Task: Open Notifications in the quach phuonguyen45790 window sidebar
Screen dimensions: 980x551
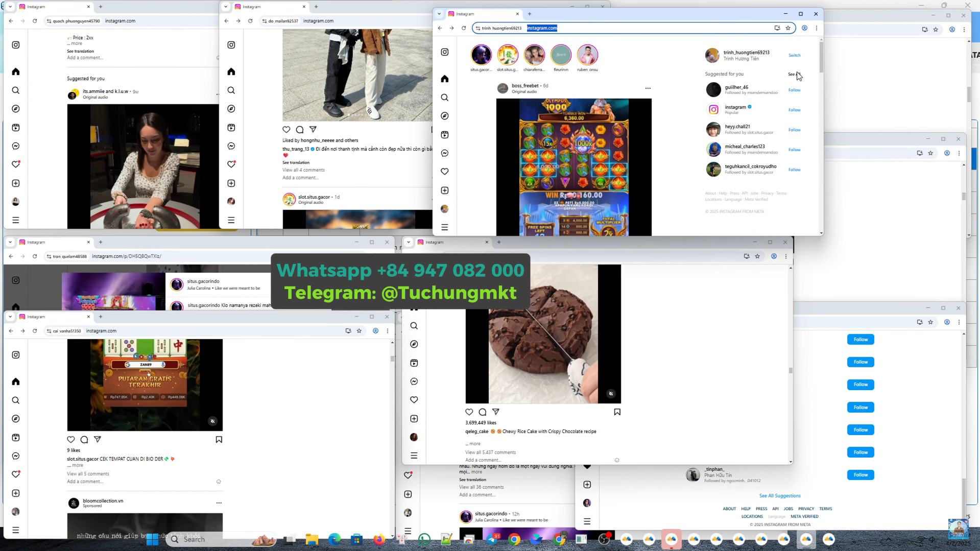Action: click(x=16, y=164)
